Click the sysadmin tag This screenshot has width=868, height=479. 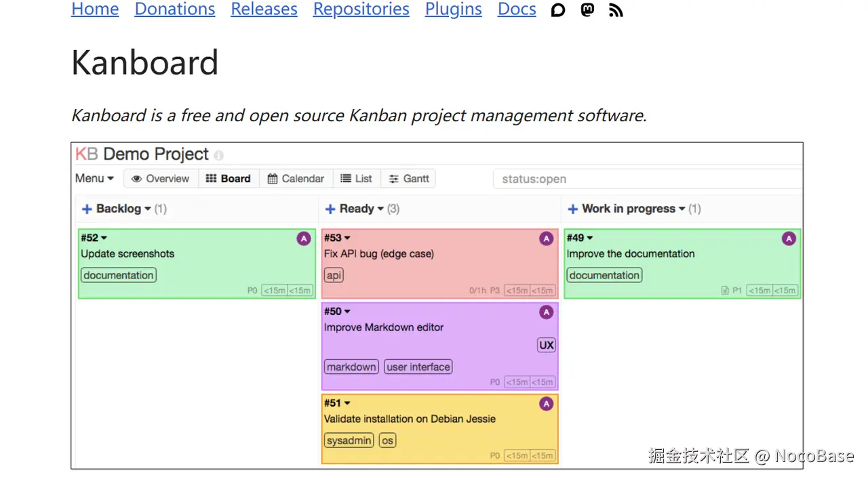(349, 440)
